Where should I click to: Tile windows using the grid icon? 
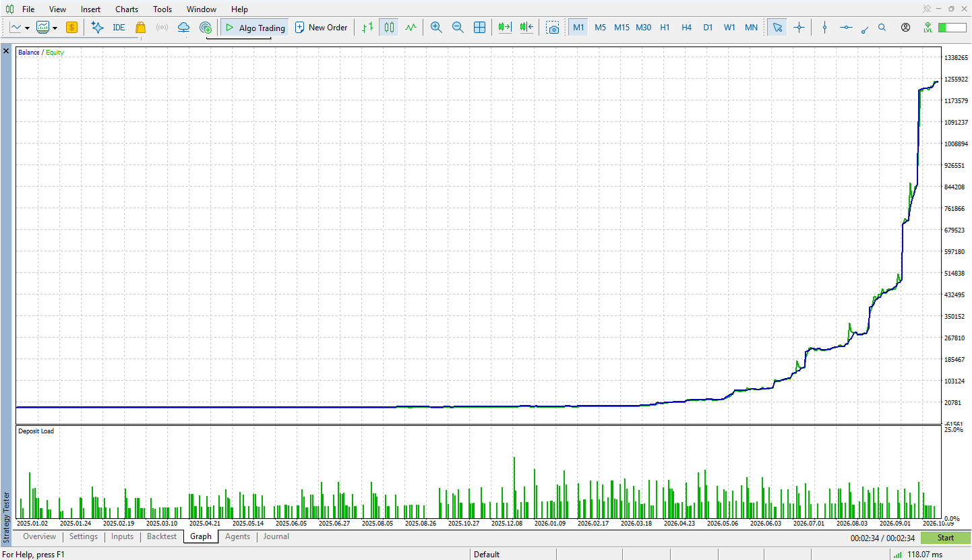tap(479, 28)
